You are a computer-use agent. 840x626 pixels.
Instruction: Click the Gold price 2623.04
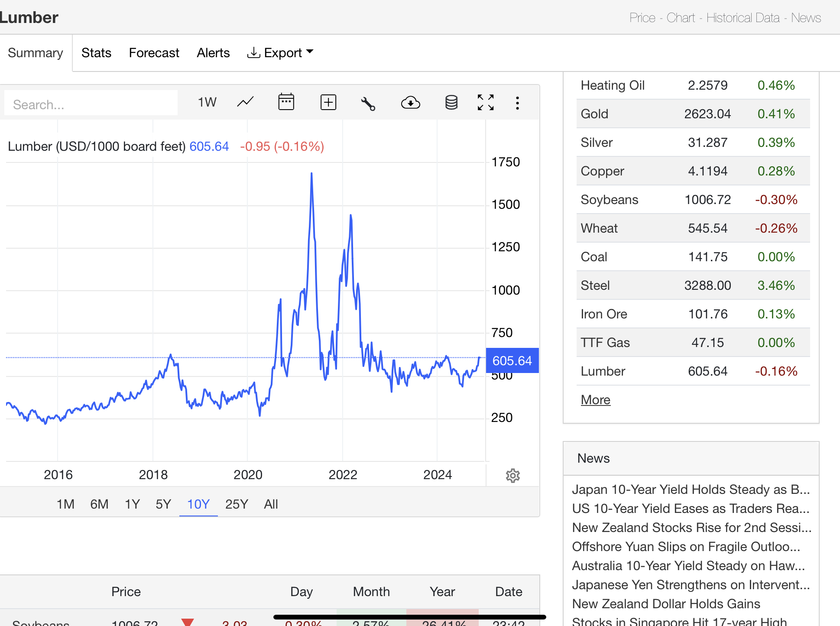click(x=707, y=114)
